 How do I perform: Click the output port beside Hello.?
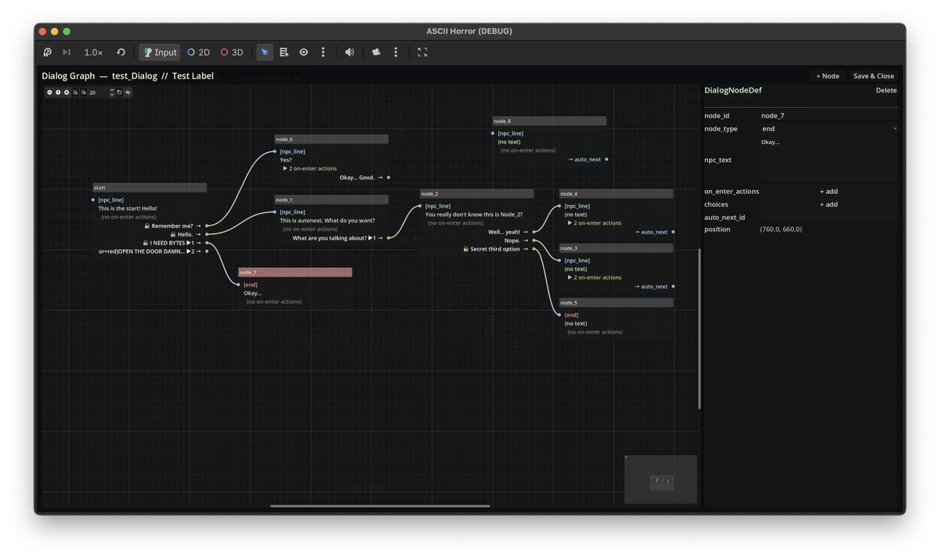coord(207,234)
